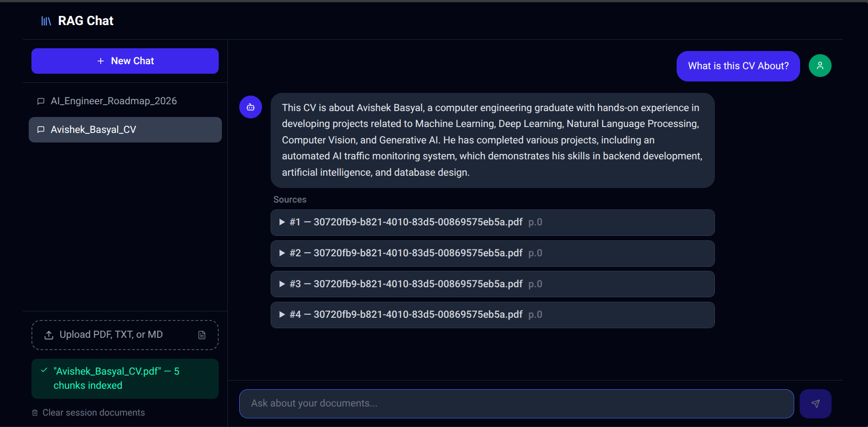Image resolution: width=868 pixels, height=427 pixels.
Task: Click the file icon in the upload box
Action: tap(202, 335)
